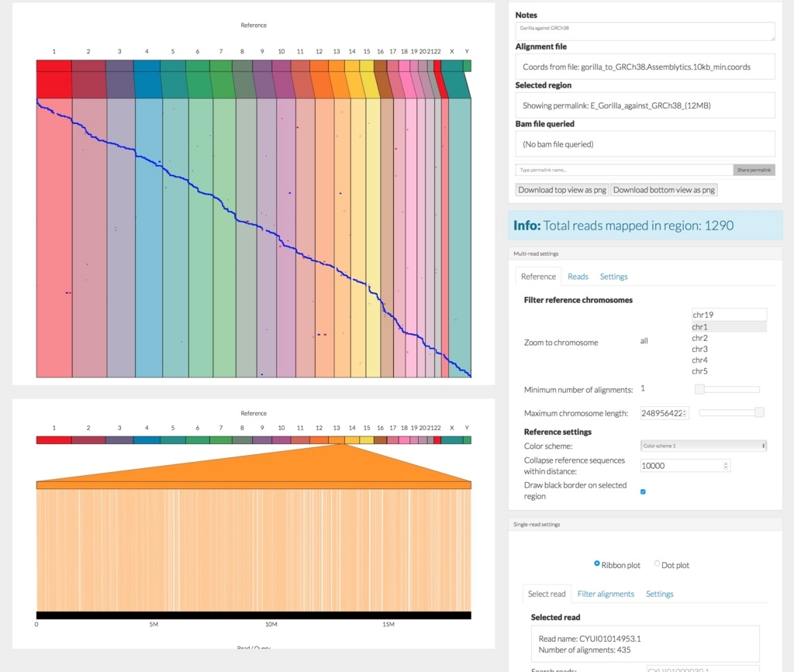Click chromosome X segment in bottom view bar
The height and width of the screenshot is (672, 794).
pos(452,440)
